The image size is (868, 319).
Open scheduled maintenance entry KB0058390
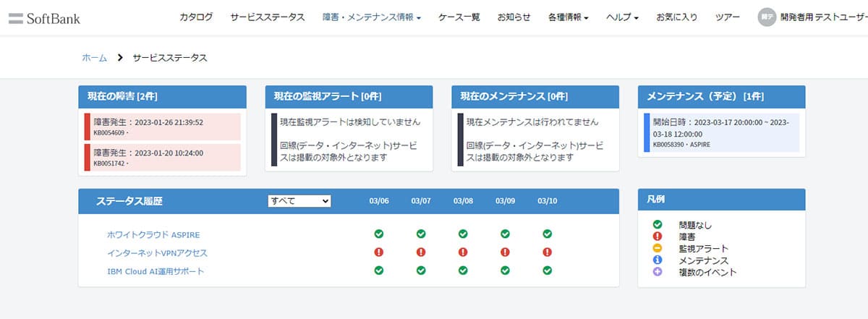click(722, 132)
